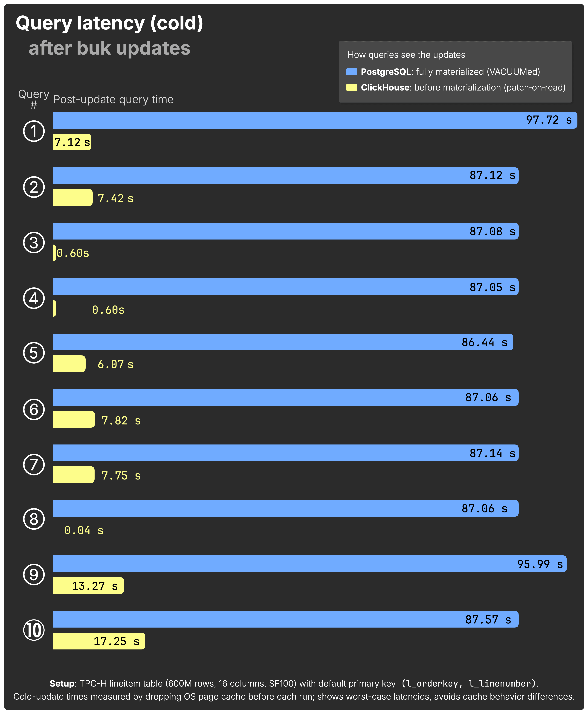This screenshot has width=588, height=716.
Task: Click the yellow 17.25 s ClickHouse bar
Action: point(99,641)
